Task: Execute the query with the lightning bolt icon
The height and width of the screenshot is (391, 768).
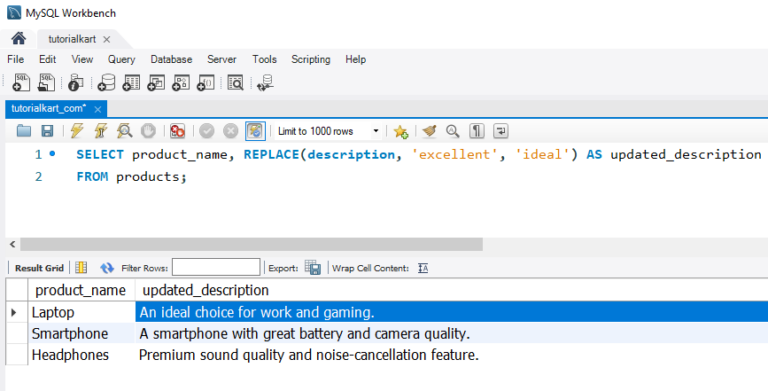Action: pyautogui.click(x=77, y=131)
